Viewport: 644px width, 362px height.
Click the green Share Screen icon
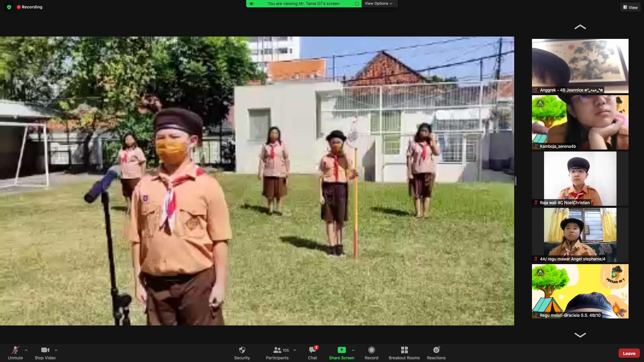pyautogui.click(x=341, y=350)
